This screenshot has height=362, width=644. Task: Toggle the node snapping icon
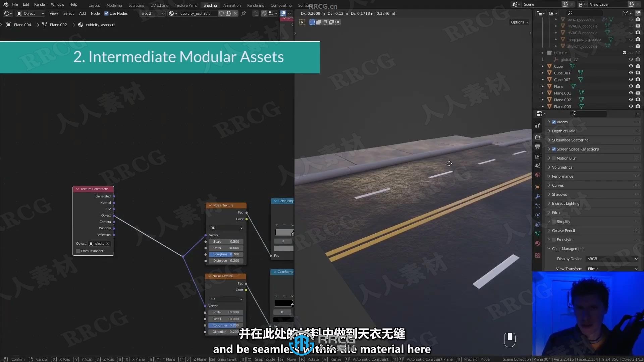[x=264, y=13]
